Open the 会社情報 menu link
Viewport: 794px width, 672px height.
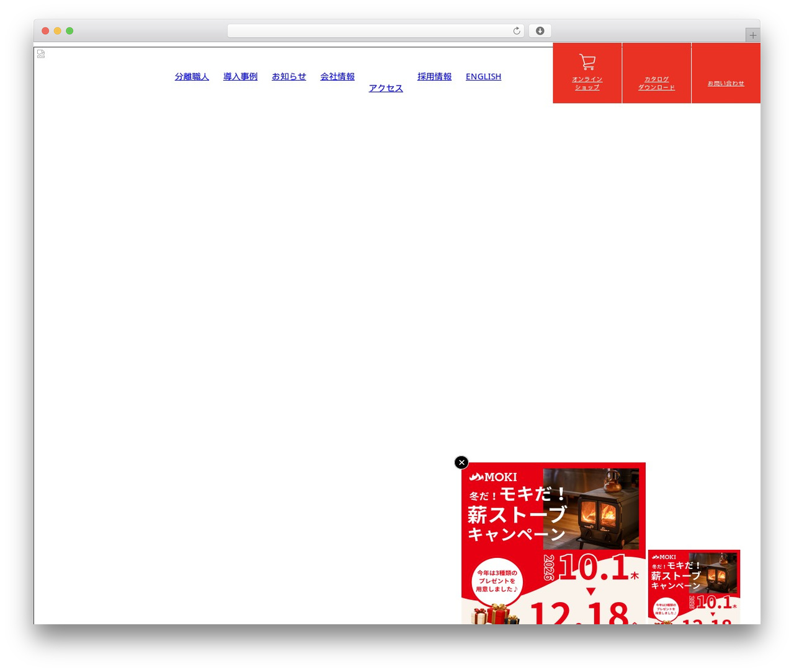pyautogui.click(x=337, y=77)
